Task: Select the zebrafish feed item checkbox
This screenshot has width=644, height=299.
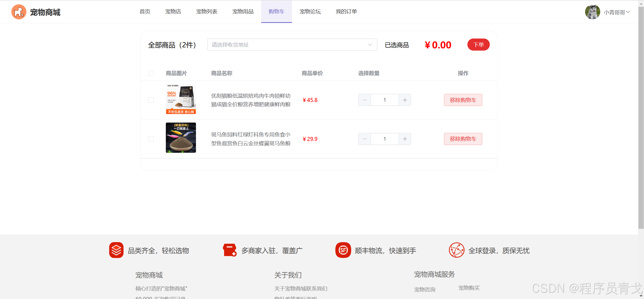Action: point(151,139)
